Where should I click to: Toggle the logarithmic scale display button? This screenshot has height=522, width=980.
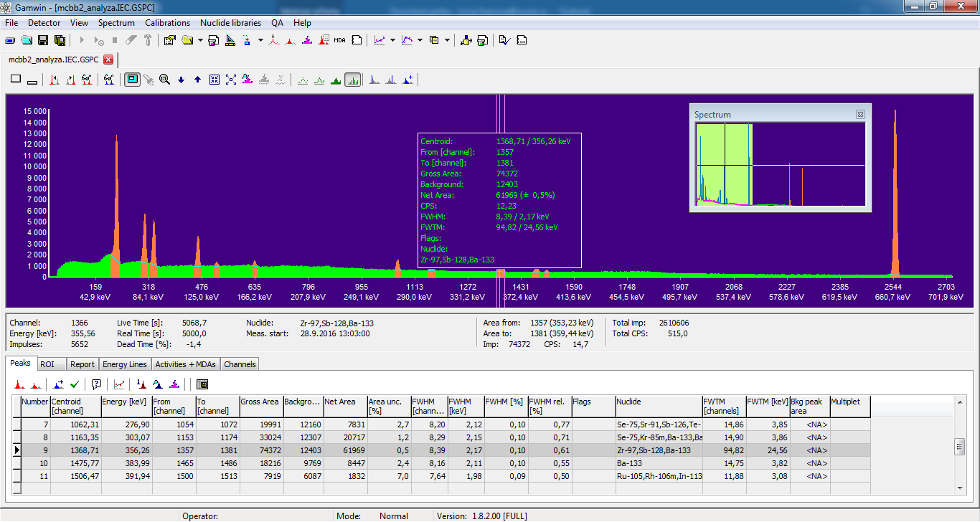click(x=353, y=80)
